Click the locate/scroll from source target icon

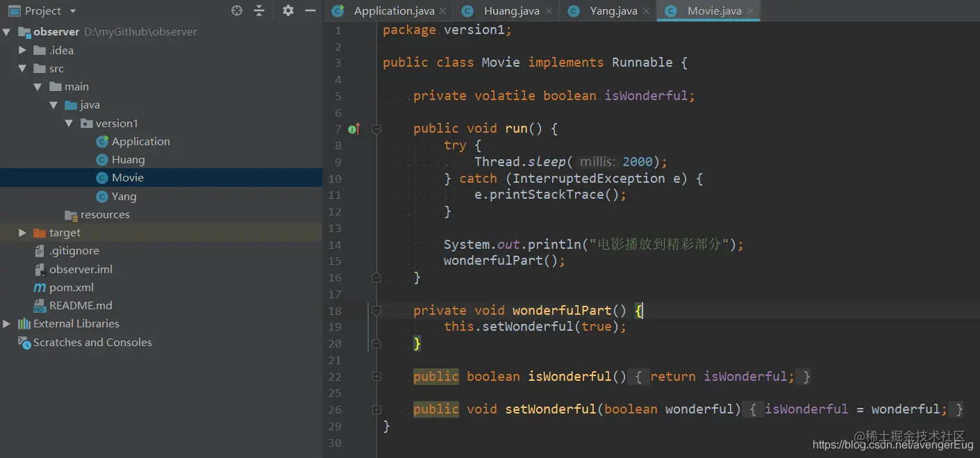(237, 10)
